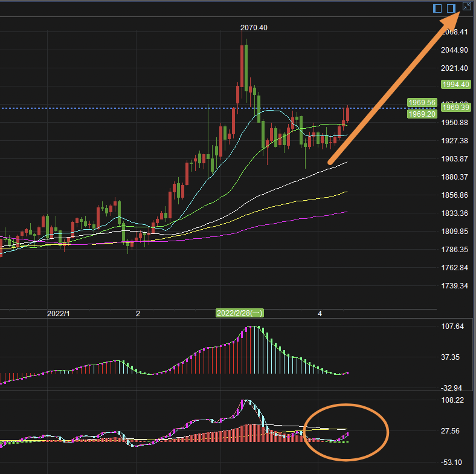The width and height of the screenshot is (476, 474).
Task: Click the 107.64 indicator scale value
Action: (452, 326)
